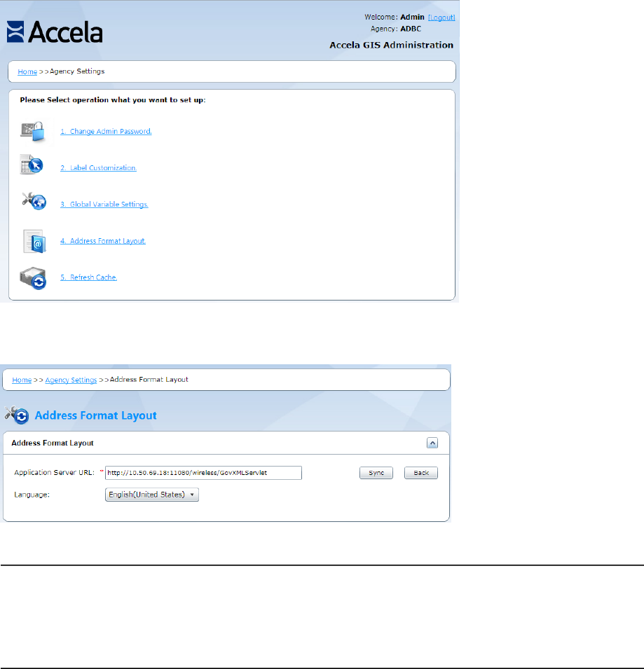Click the Agency: ADBC text

click(x=396, y=29)
